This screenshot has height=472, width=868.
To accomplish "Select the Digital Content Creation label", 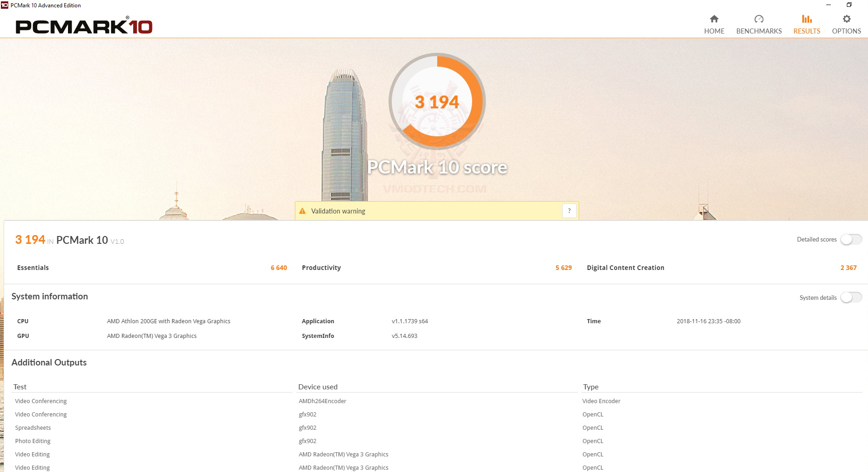I will pyautogui.click(x=626, y=268).
